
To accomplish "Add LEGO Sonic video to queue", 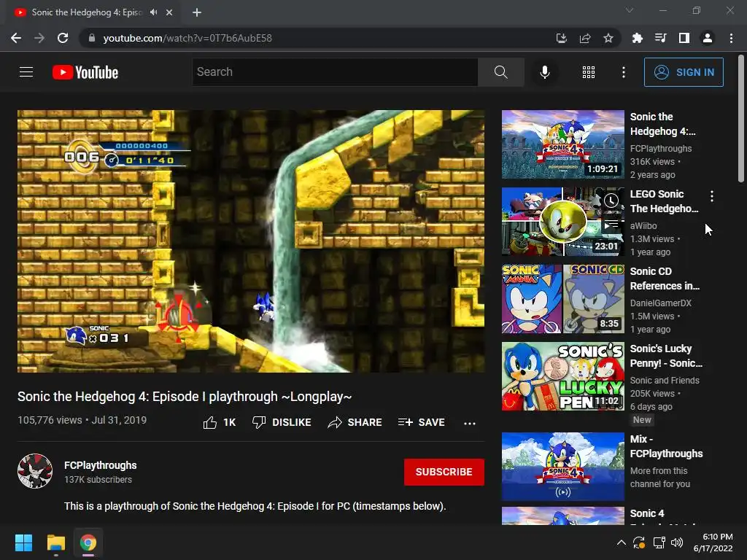I will (x=611, y=223).
